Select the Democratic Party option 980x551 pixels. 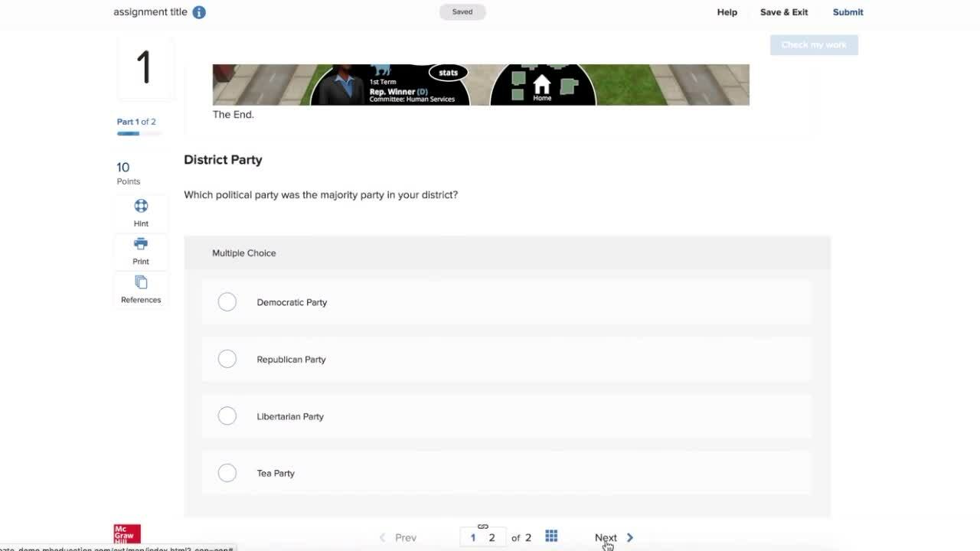click(227, 302)
